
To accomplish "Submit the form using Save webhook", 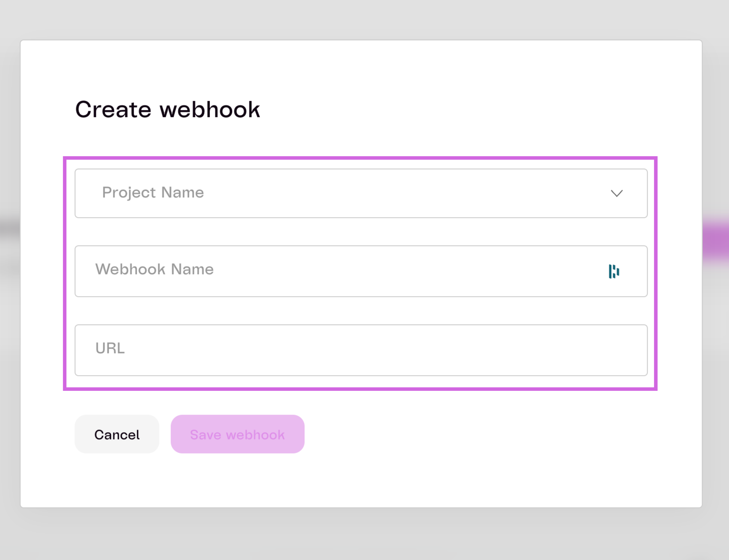I will [x=238, y=434].
